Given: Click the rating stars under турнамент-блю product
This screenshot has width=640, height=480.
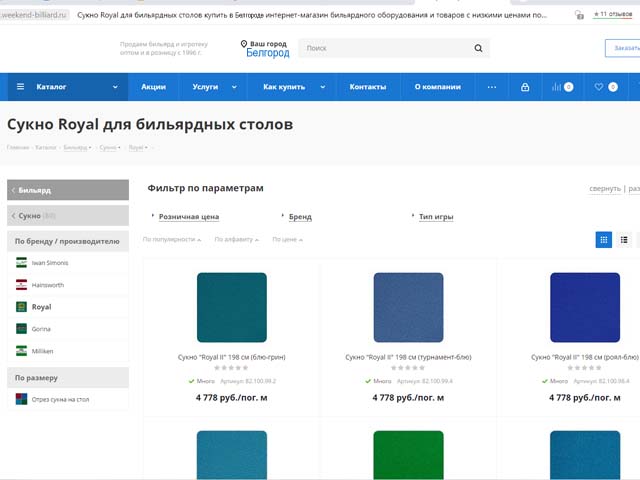Looking at the screenshot, I should click(408, 368).
